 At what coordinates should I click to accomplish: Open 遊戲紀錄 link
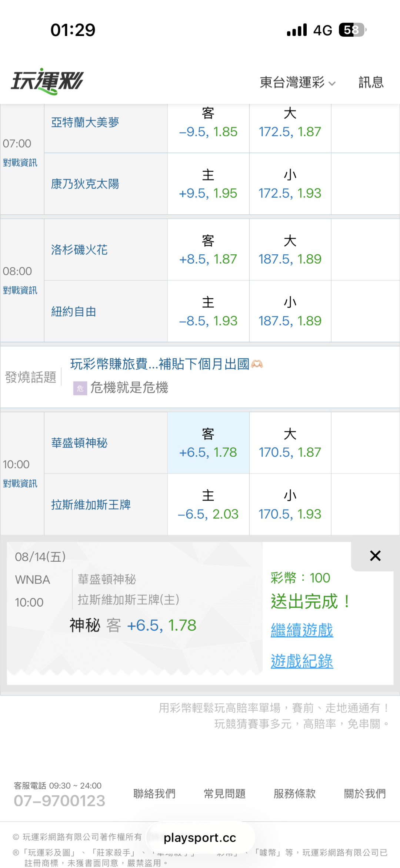click(x=302, y=661)
